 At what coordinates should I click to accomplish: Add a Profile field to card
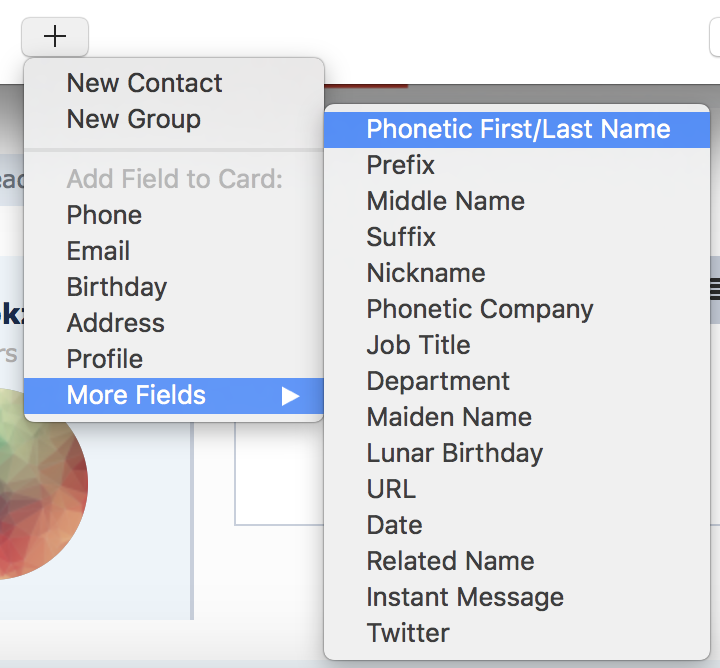(104, 359)
